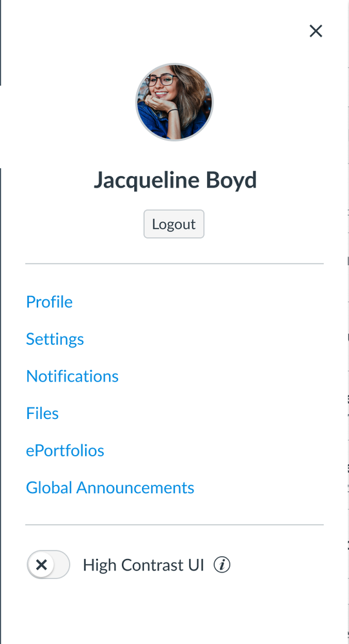The width and height of the screenshot is (349, 644).
Task: Open Notifications preferences
Action: click(x=72, y=376)
